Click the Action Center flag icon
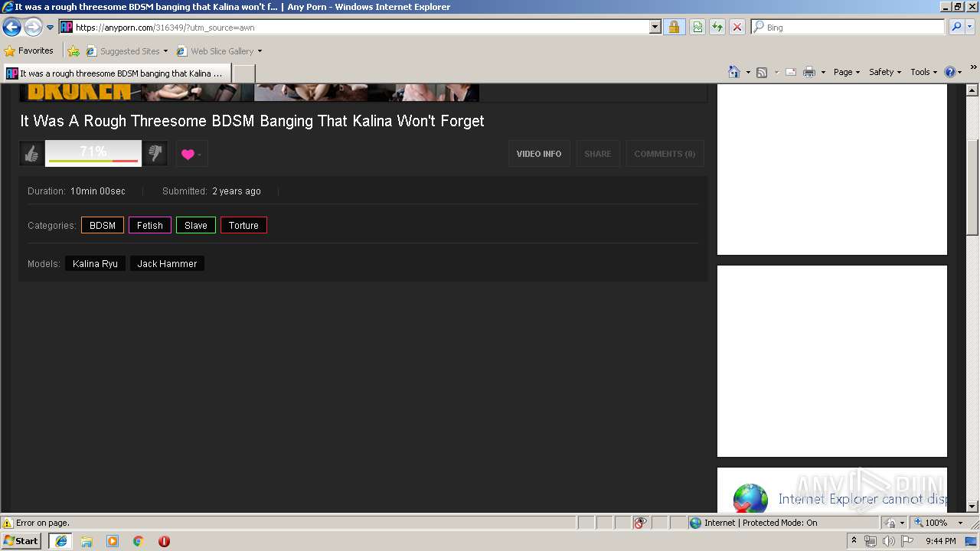This screenshot has height=551, width=980. point(907,541)
